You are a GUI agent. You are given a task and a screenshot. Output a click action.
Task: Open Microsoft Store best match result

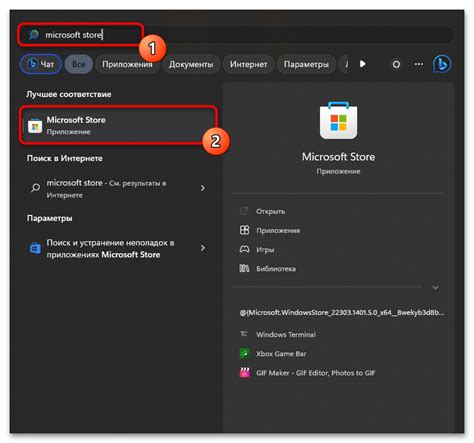click(118, 125)
